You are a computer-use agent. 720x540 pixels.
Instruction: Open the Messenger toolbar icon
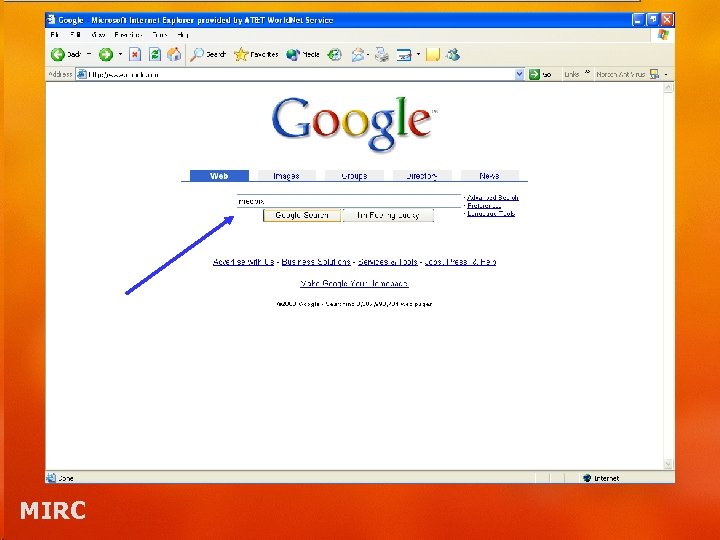click(453, 55)
